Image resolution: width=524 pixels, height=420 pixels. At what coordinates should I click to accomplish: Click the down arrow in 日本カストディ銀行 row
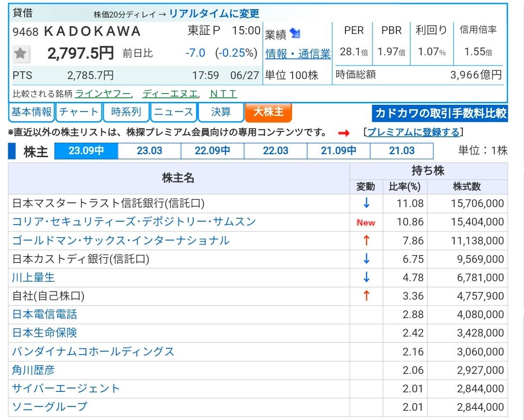[x=366, y=259]
